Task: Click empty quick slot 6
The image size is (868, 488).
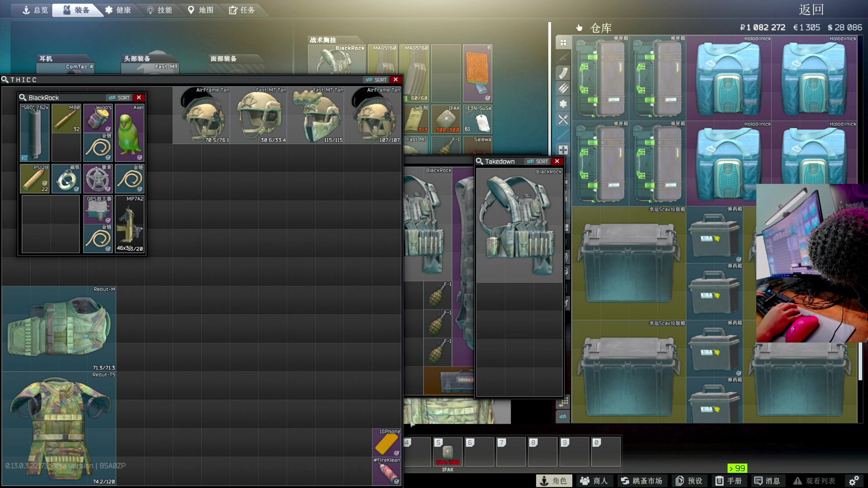Action: point(479,451)
